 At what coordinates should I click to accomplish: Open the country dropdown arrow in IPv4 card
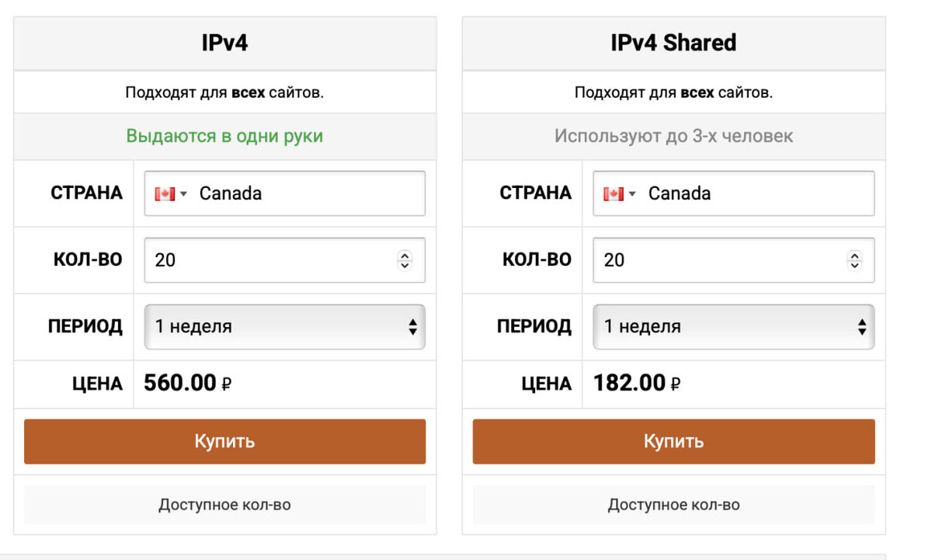[183, 194]
